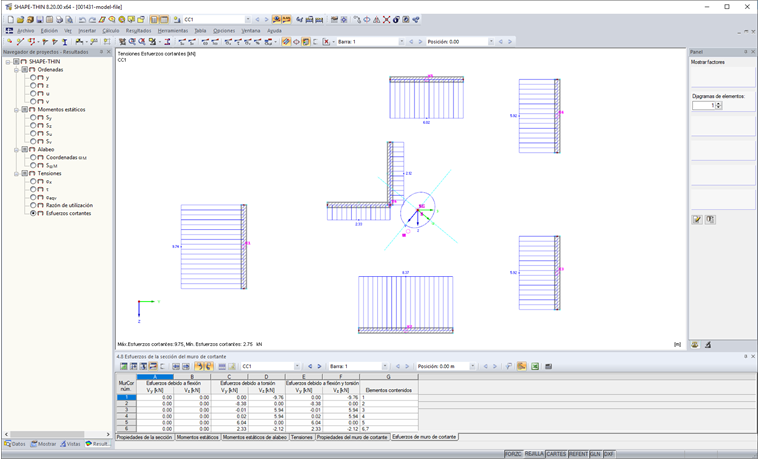
Task: Select the z radio button under Ordenadas
Action: [33, 85]
